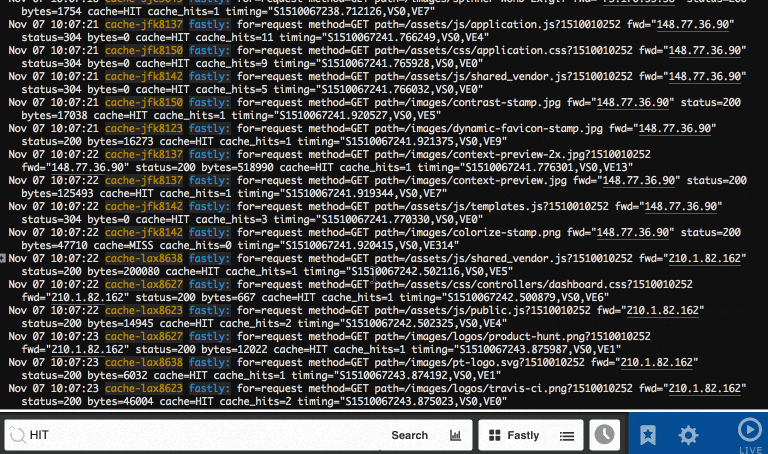
Task: Click IP 210.1.82.162 on the pt-logo.svg line
Action: point(657,362)
